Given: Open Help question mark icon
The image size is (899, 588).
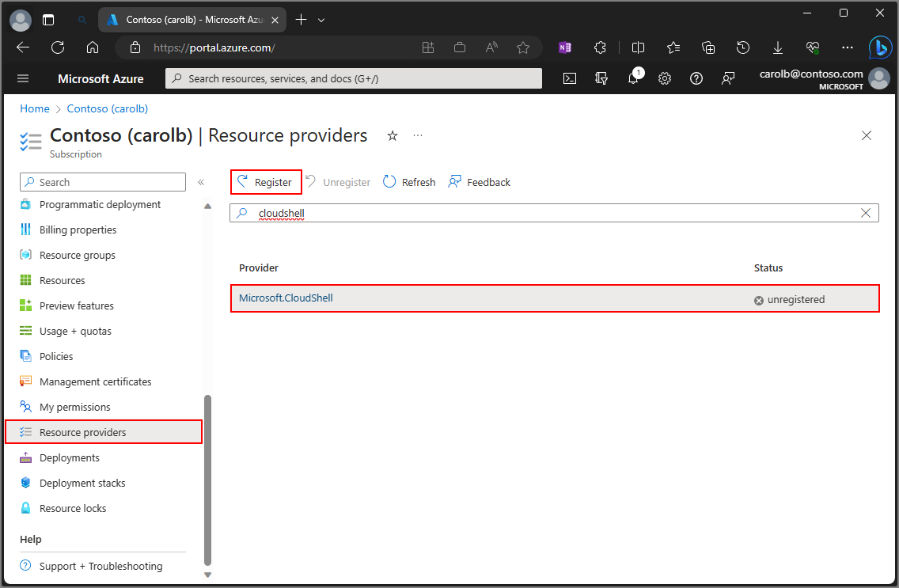Looking at the screenshot, I should pyautogui.click(x=696, y=78).
